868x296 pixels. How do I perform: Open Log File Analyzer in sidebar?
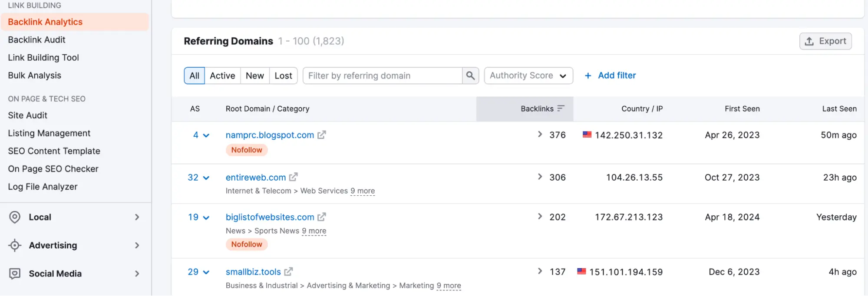point(43,186)
